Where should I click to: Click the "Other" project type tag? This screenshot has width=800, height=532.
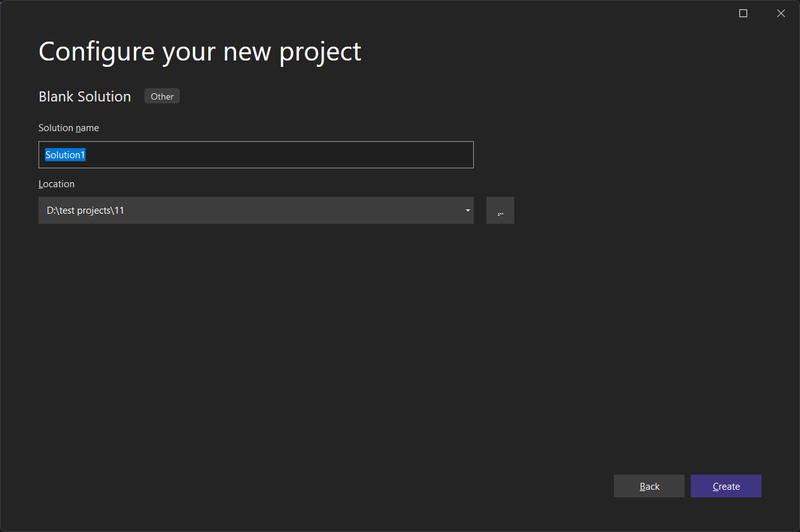pyautogui.click(x=162, y=96)
